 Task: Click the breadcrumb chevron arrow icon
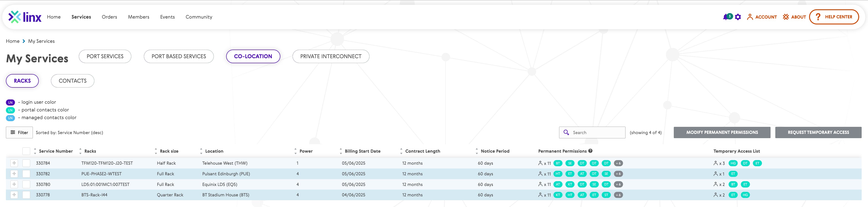point(24,41)
